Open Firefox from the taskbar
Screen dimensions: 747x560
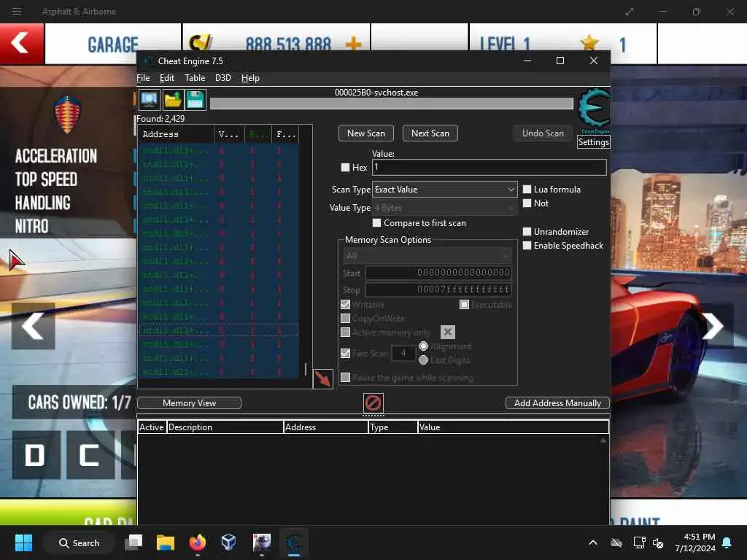pos(197,542)
